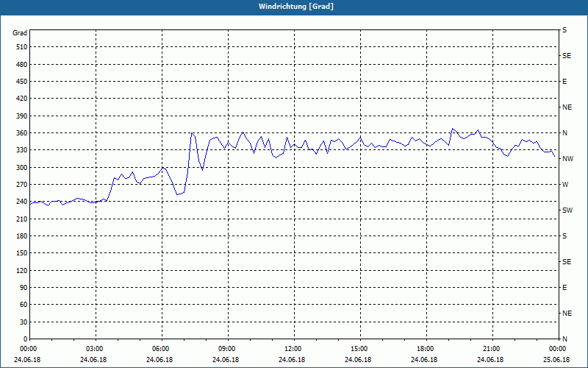This screenshot has width=588, height=368.
Task: Click the 24.06.18 date beneath 21:00
Action: [490, 360]
